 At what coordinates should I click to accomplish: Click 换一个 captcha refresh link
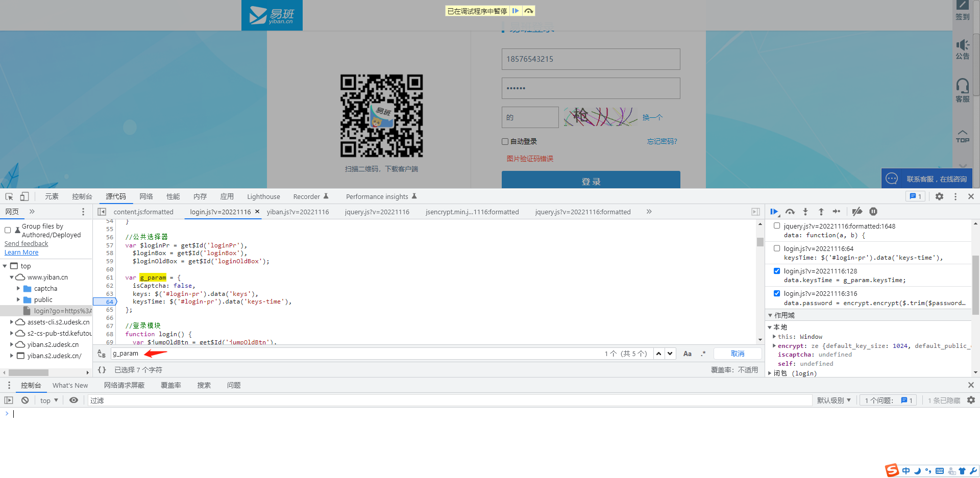[653, 117]
